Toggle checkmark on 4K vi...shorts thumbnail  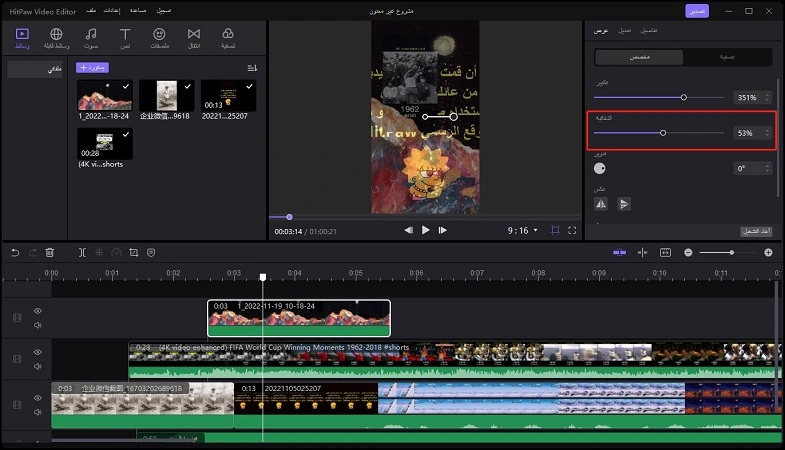click(126, 134)
